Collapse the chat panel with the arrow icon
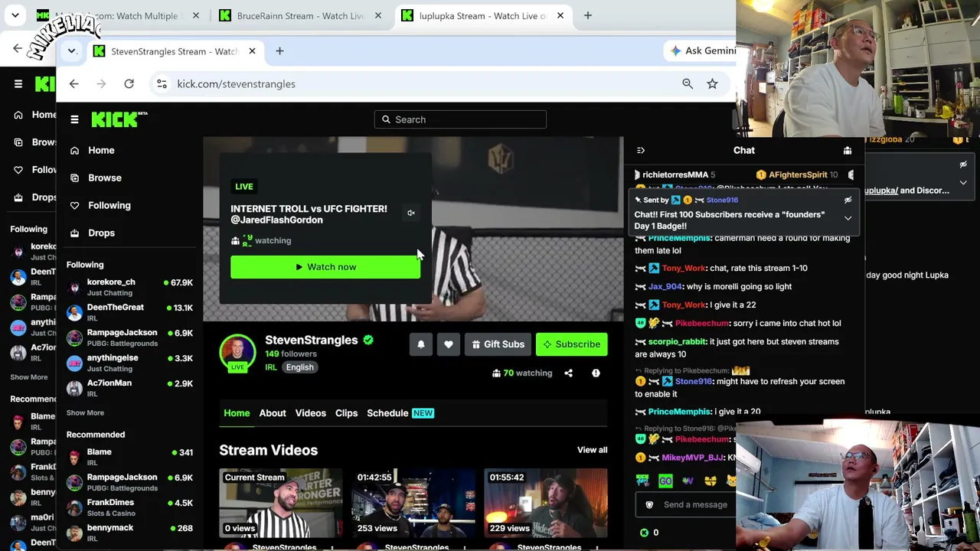980x551 pixels. coord(641,151)
